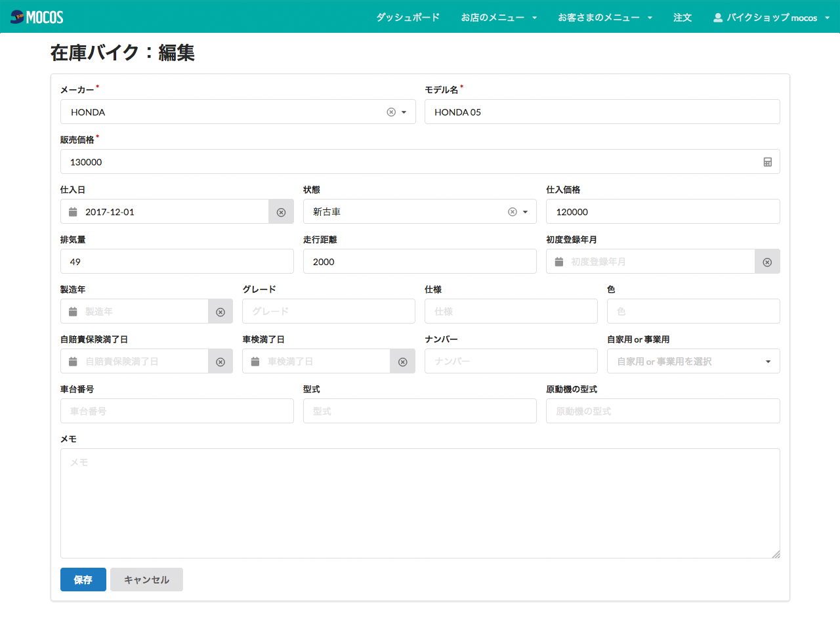Click the 排気量 input field
This screenshot has height=634, width=840.
click(177, 262)
